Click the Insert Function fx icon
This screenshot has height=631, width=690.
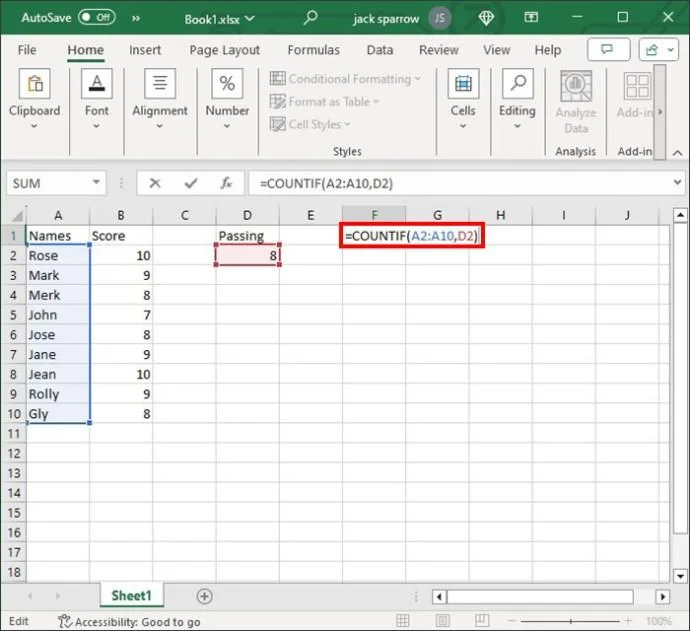(x=227, y=183)
